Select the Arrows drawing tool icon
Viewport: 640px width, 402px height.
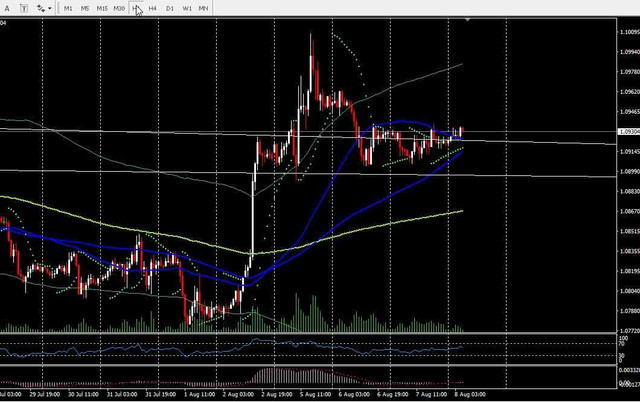(x=40, y=8)
